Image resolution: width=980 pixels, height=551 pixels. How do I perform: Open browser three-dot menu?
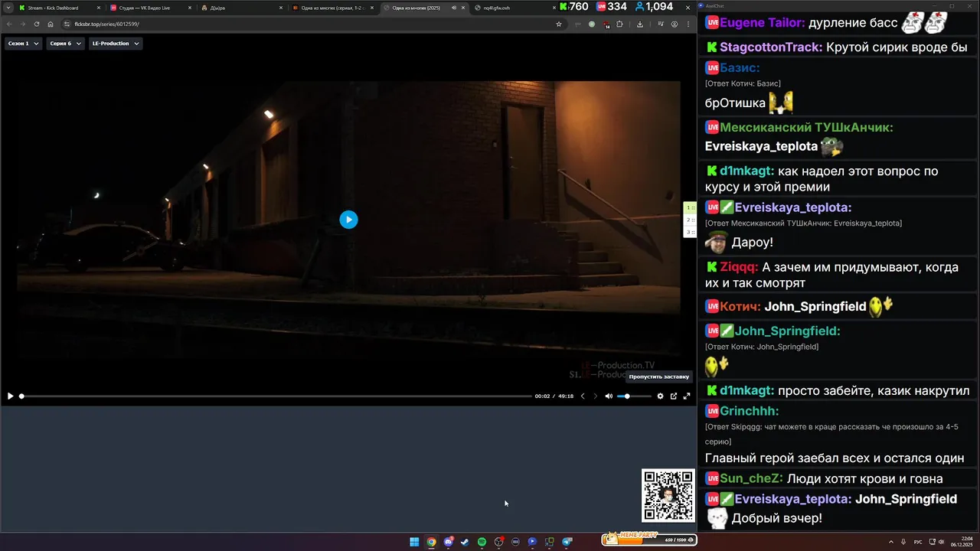click(x=688, y=24)
